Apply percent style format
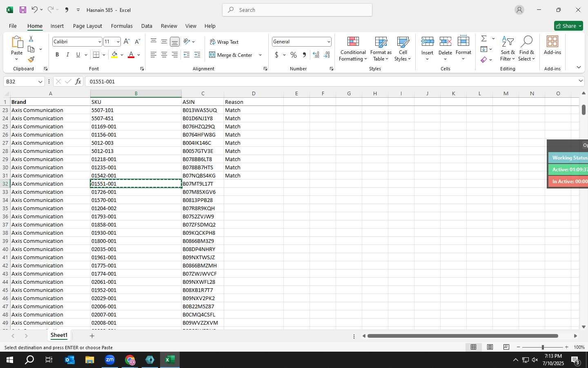The width and height of the screenshot is (588, 368). pyautogui.click(x=294, y=55)
